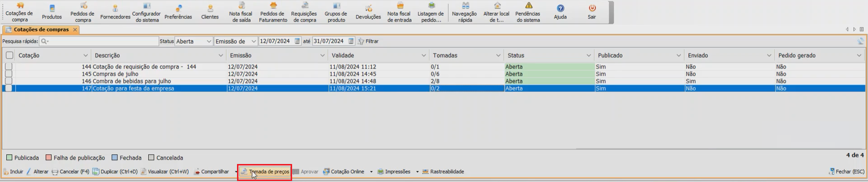Open Navegação rápida
This screenshot has width=868, height=182.
465,12
